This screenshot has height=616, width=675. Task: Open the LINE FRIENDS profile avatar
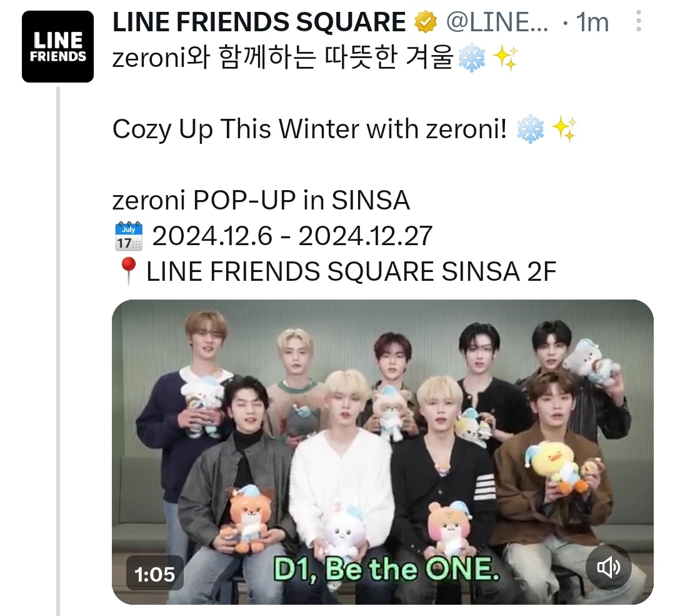pyautogui.click(x=57, y=46)
